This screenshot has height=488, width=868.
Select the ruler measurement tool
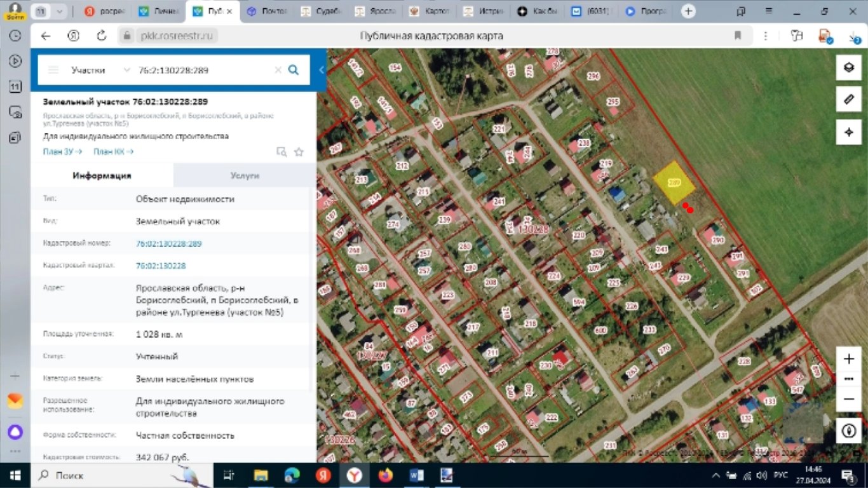848,100
